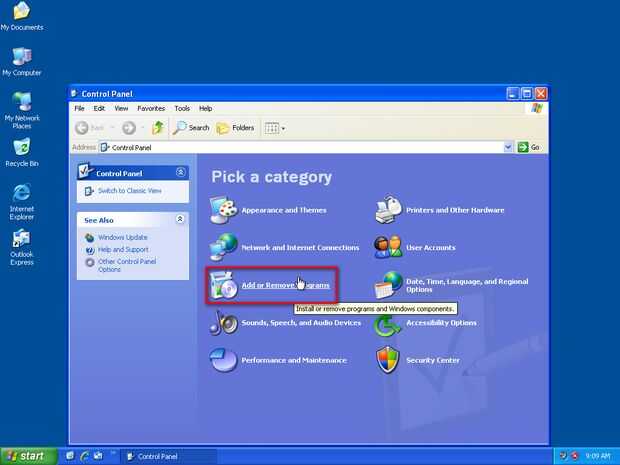Minimize the Control Panel window

(512, 94)
